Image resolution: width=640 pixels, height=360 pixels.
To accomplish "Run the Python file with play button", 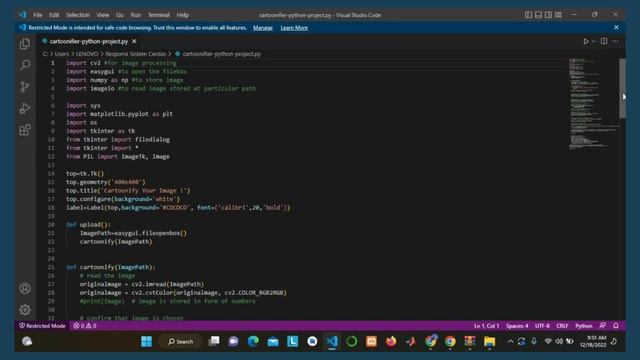I will [x=586, y=41].
